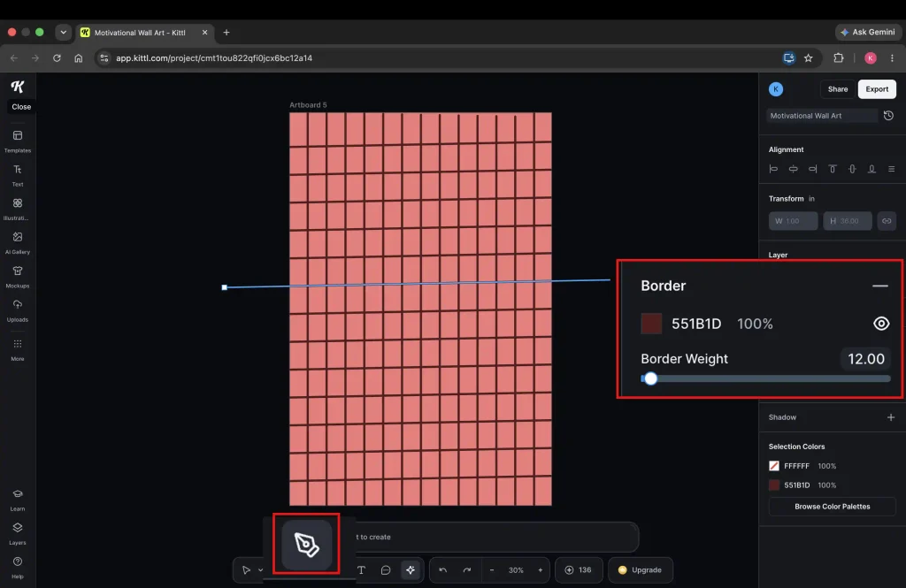
Task: Align objects to the bottom
Action: click(x=871, y=169)
